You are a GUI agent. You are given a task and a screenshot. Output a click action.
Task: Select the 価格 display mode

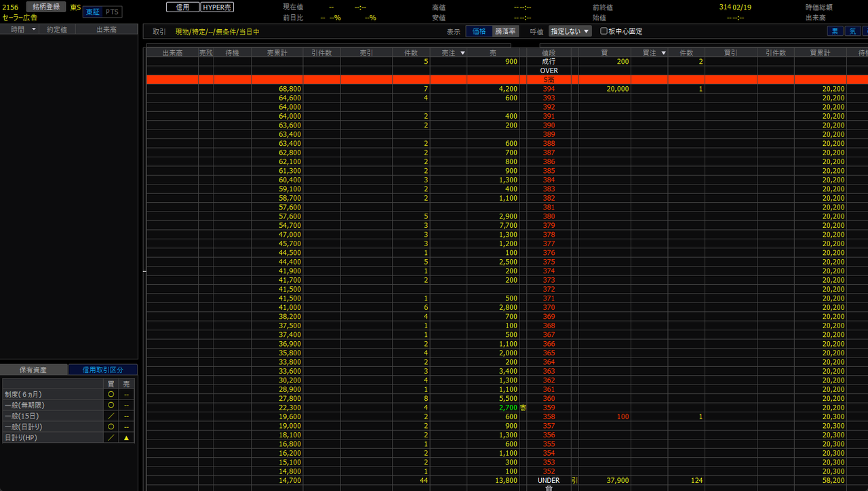click(x=479, y=31)
